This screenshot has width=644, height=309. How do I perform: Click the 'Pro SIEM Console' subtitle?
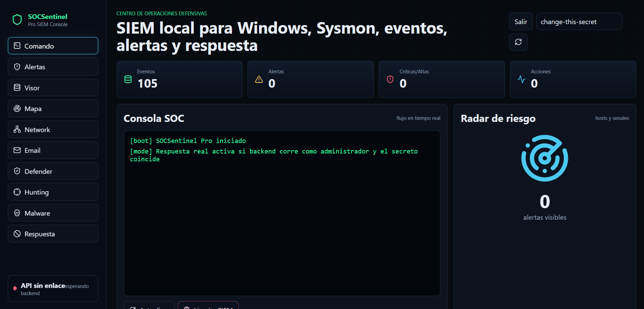[48, 24]
